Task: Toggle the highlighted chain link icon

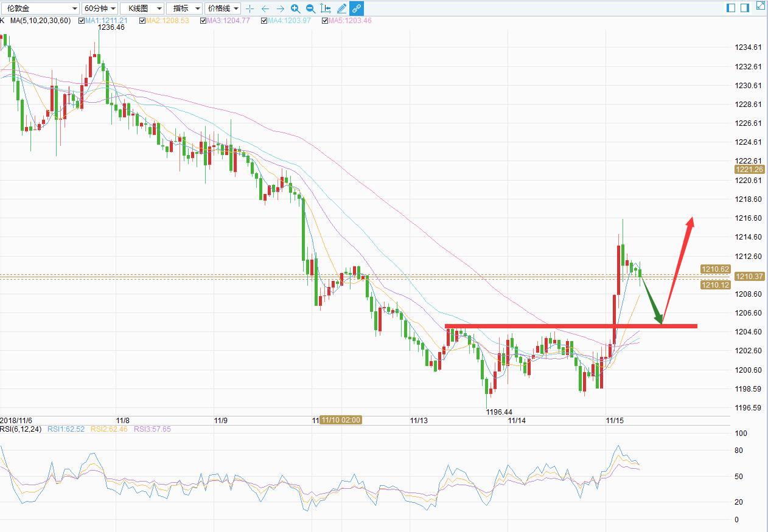Action: click(357, 9)
